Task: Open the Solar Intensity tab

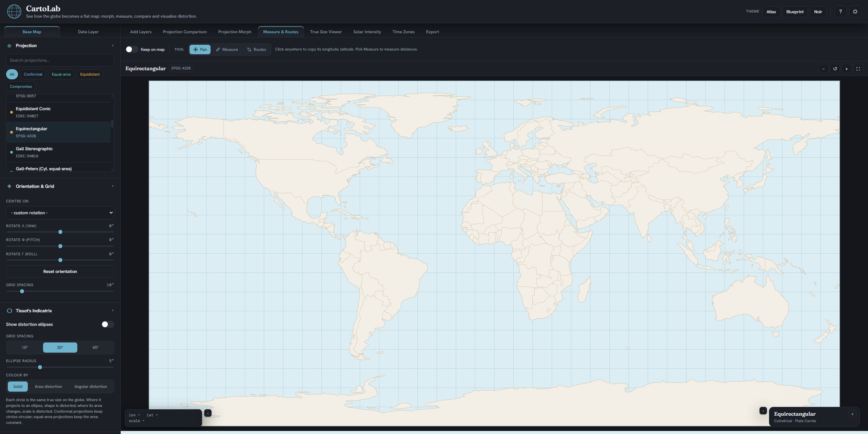Action: [x=367, y=32]
